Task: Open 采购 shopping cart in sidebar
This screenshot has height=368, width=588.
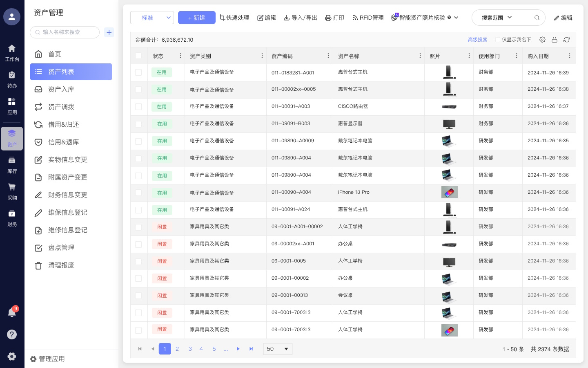Action: [x=12, y=191]
